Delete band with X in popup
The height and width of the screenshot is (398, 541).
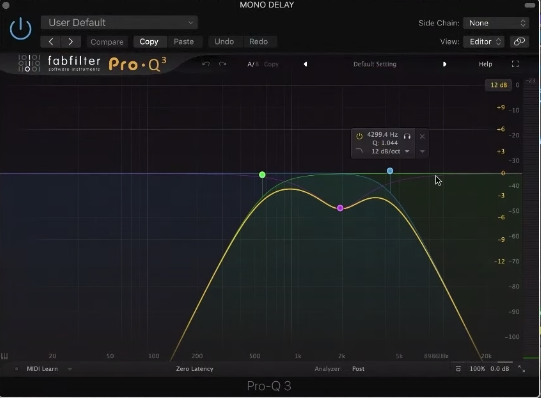pos(422,137)
